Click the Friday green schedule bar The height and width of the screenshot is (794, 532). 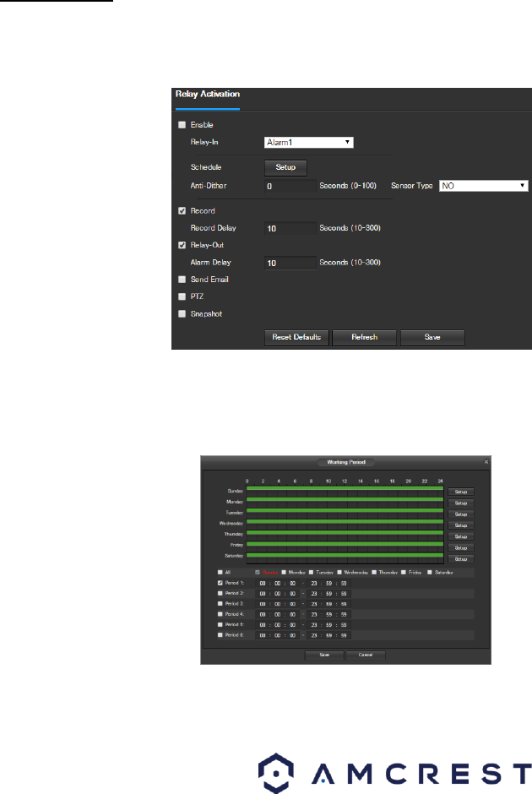[x=345, y=544]
